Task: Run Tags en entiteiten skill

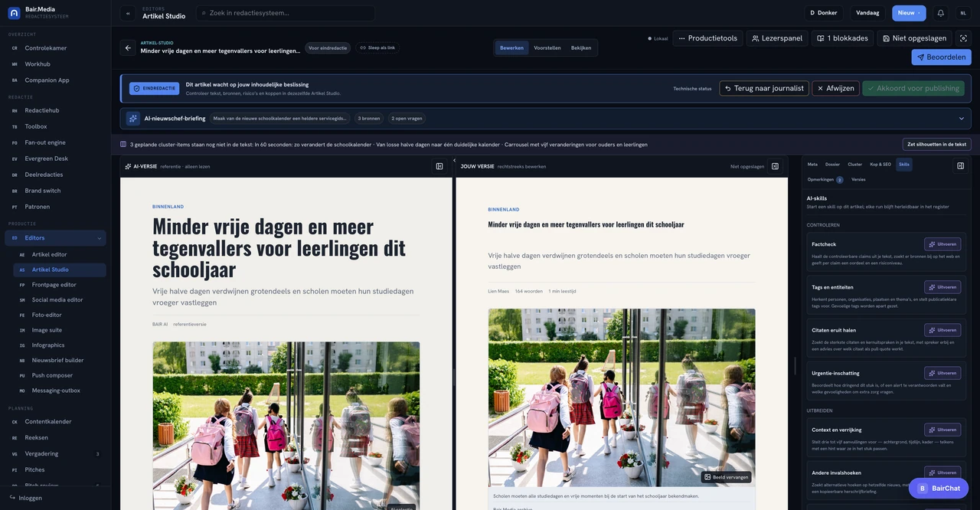Action: coord(942,287)
